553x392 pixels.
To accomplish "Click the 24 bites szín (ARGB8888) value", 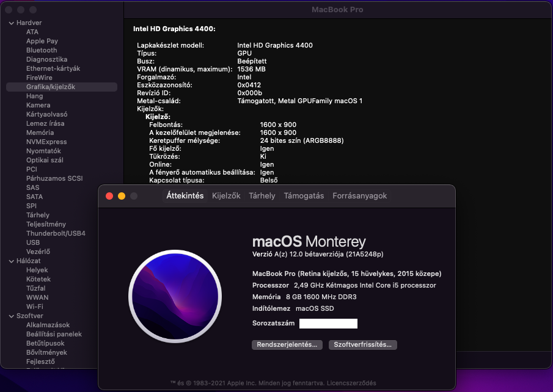I will tap(302, 140).
